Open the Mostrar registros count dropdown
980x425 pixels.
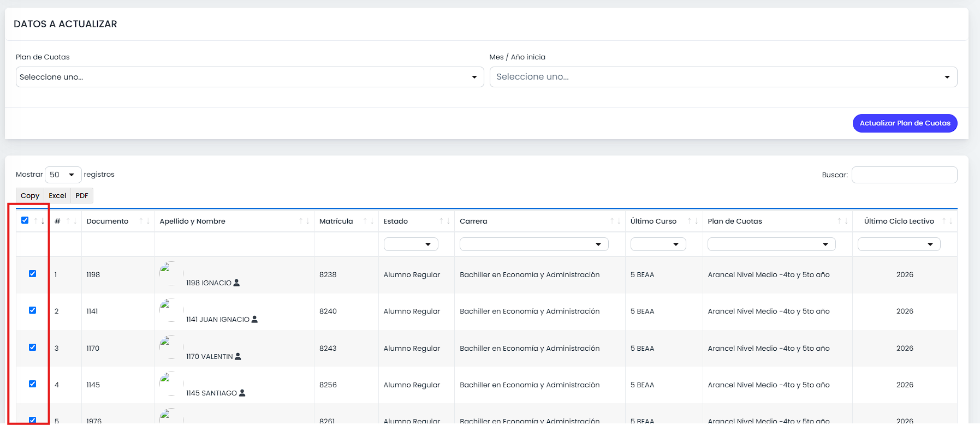tap(63, 175)
